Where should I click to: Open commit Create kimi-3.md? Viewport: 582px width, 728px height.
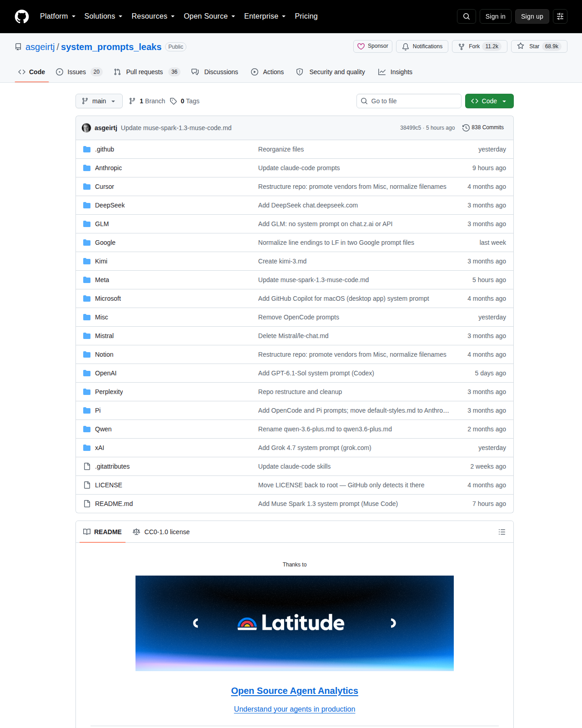pos(282,261)
